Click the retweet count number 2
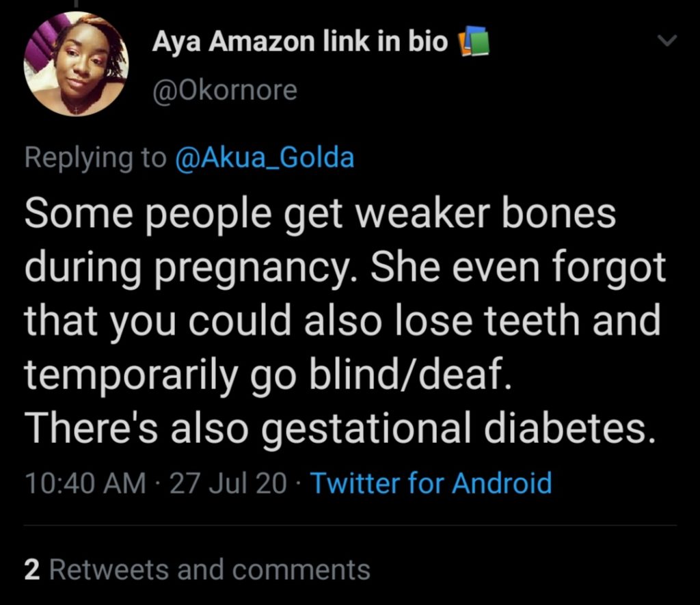The height and width of the screenshot is (605, 700). [x=31, y=569]
